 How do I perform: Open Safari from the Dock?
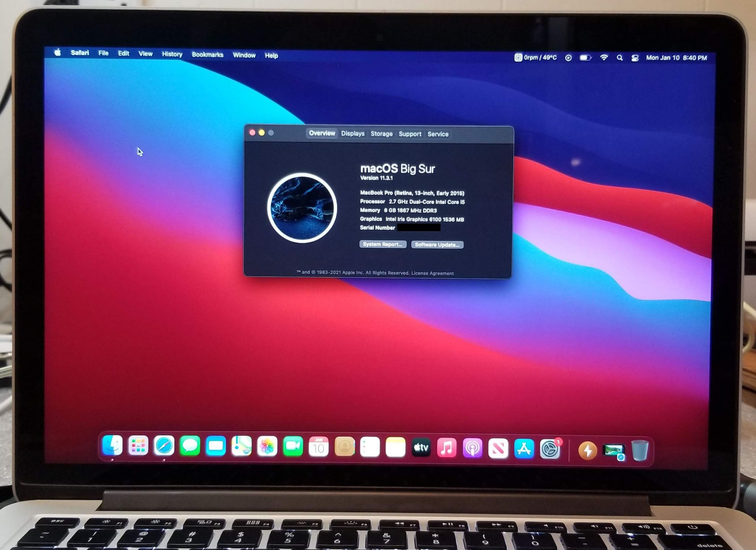coord(164,446)
